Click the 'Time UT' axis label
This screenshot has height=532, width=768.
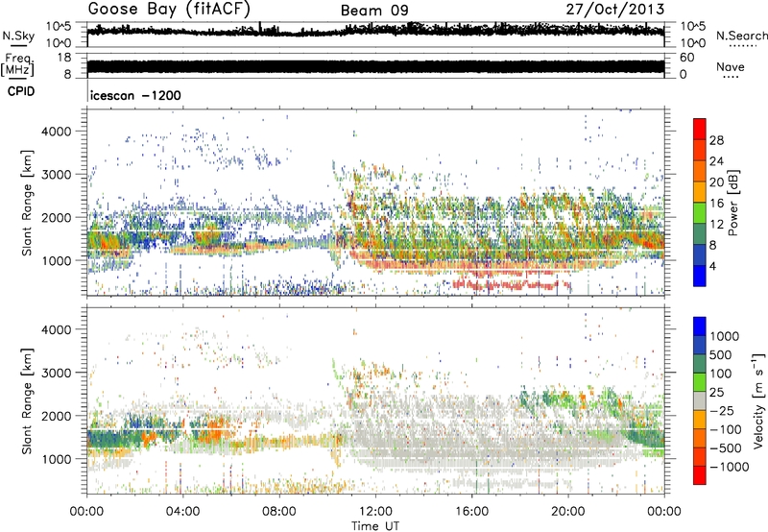375,525
